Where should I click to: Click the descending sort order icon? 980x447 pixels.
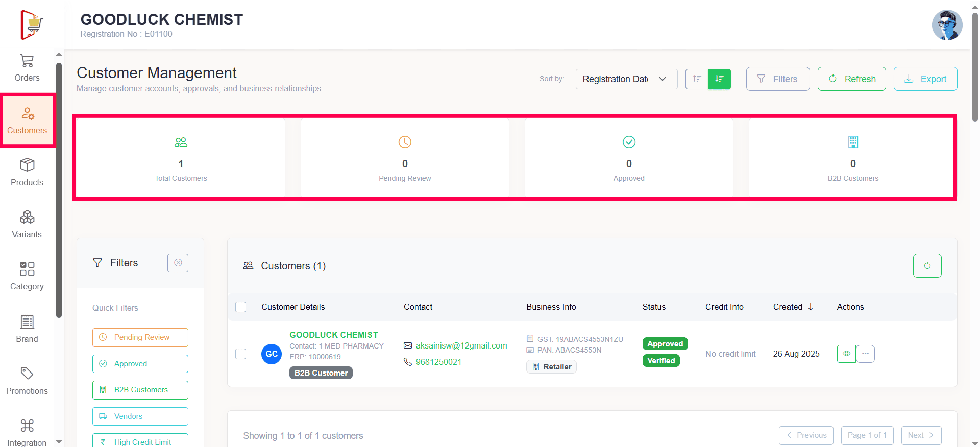(719, 79)
